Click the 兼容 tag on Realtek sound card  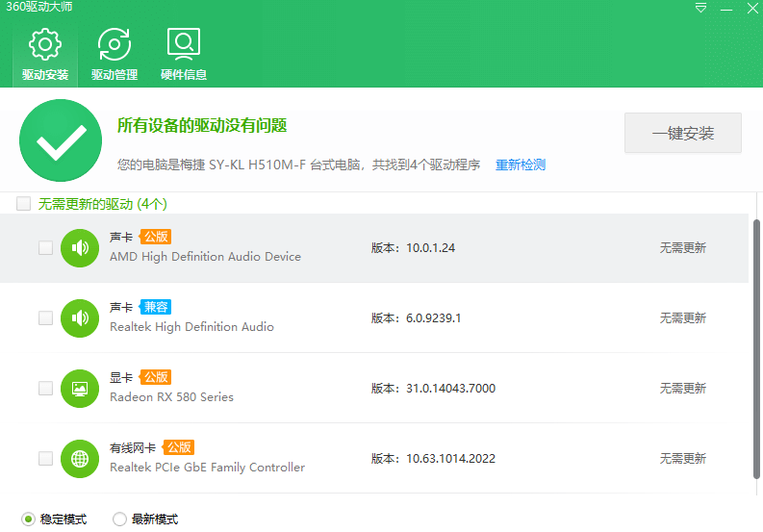pos(155,307)
